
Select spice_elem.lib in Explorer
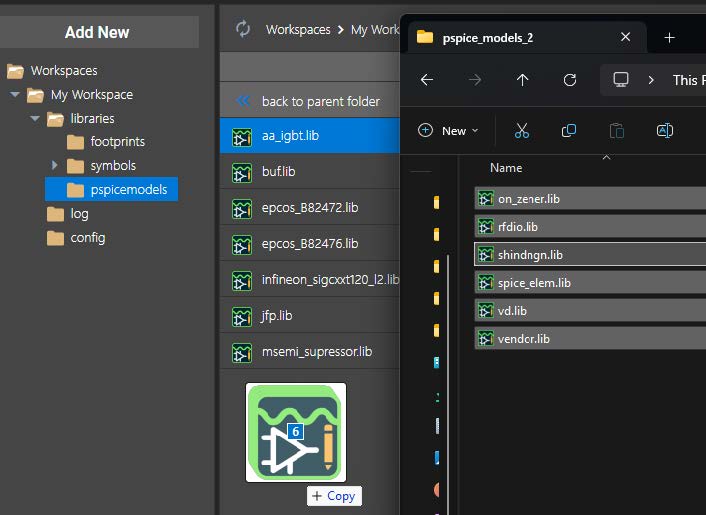590,282
